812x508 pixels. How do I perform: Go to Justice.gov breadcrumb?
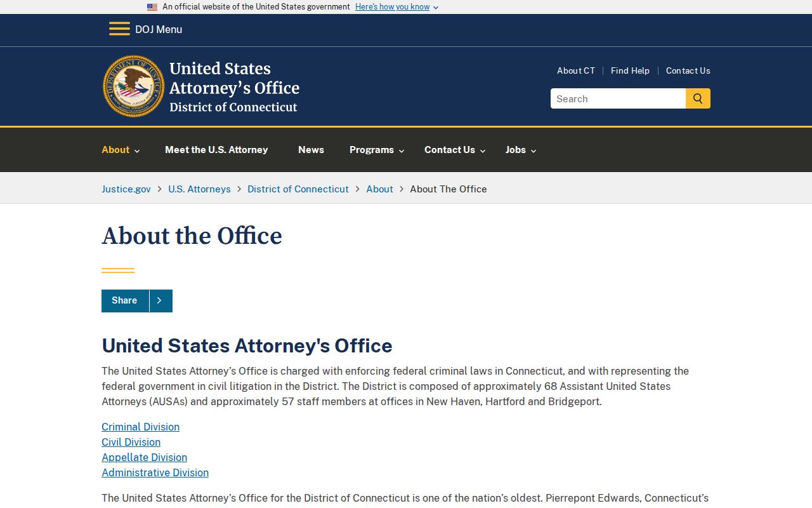click(126, 189)
